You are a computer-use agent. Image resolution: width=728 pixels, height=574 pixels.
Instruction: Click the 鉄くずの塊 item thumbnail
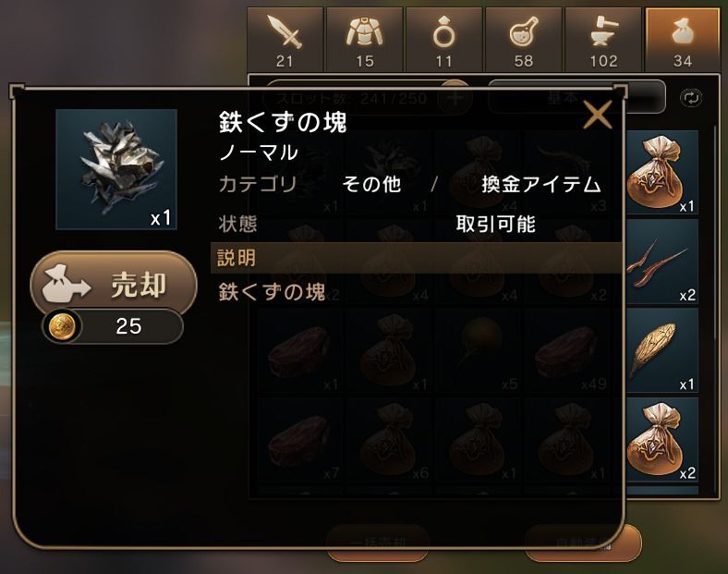[x=116, y=169]
